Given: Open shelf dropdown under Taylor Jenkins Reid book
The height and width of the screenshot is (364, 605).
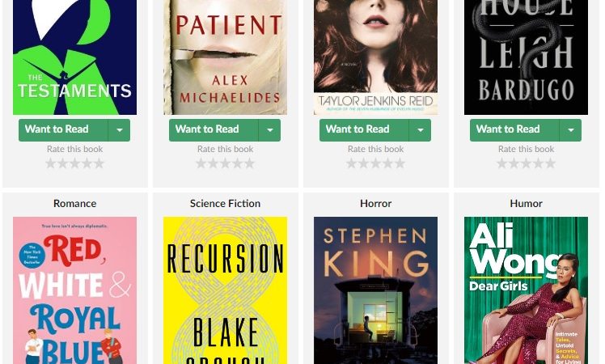Looking at the screenshot, I should [x=420, y=129].
